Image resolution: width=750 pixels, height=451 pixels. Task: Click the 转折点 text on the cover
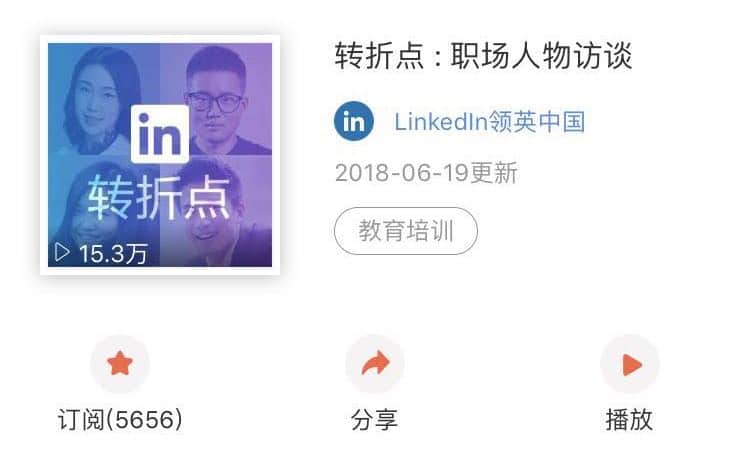(159, 198)
